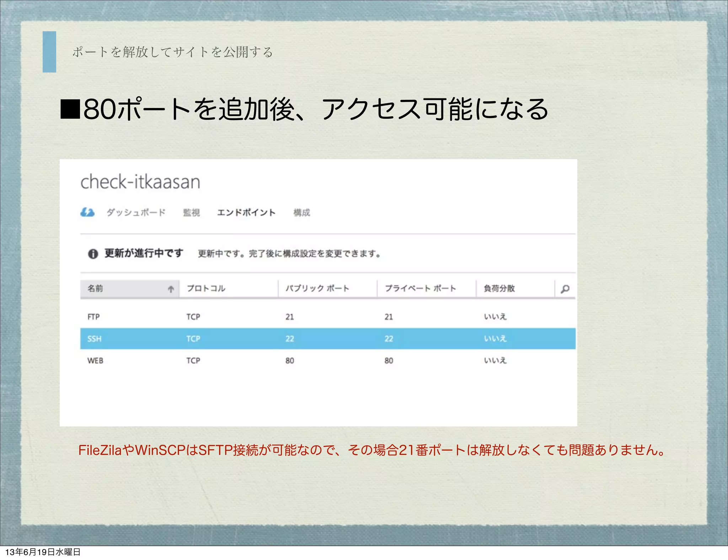Click private port 21 in FTP row

click(389, 317)
